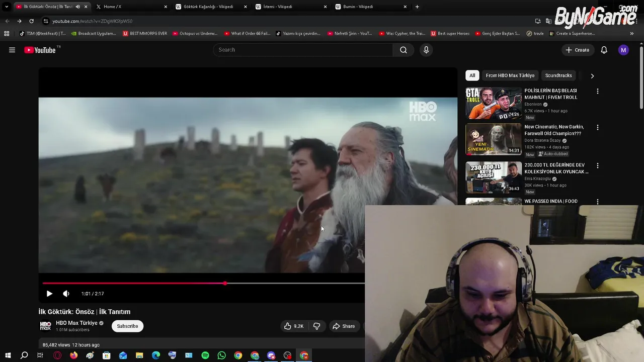The height and width of the screenshot is (362, 644).
Task: Mute tab audio on the YouTube tab
Action: coord(77,7)
